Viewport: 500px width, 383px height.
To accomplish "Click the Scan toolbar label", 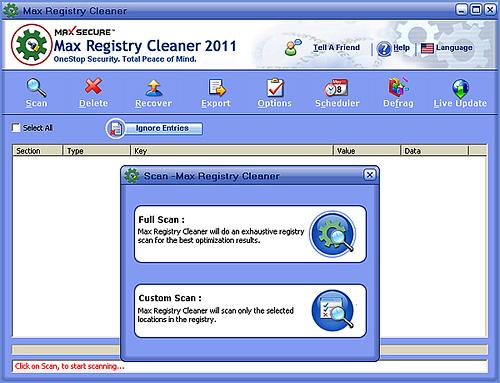I will (x=37, y=103).
